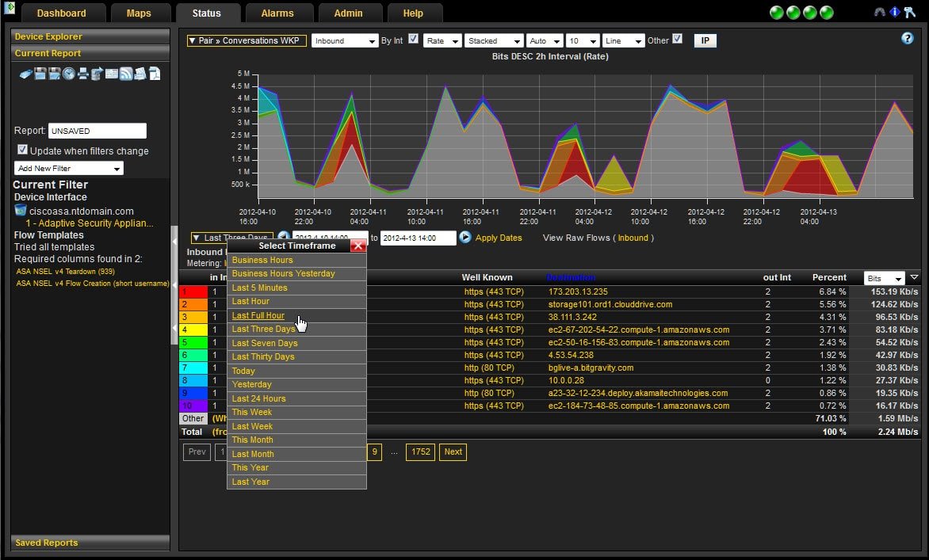Open the Stacked chart type dropdown
This screenshot has height=560, width=929.
(x=493, y=40)
